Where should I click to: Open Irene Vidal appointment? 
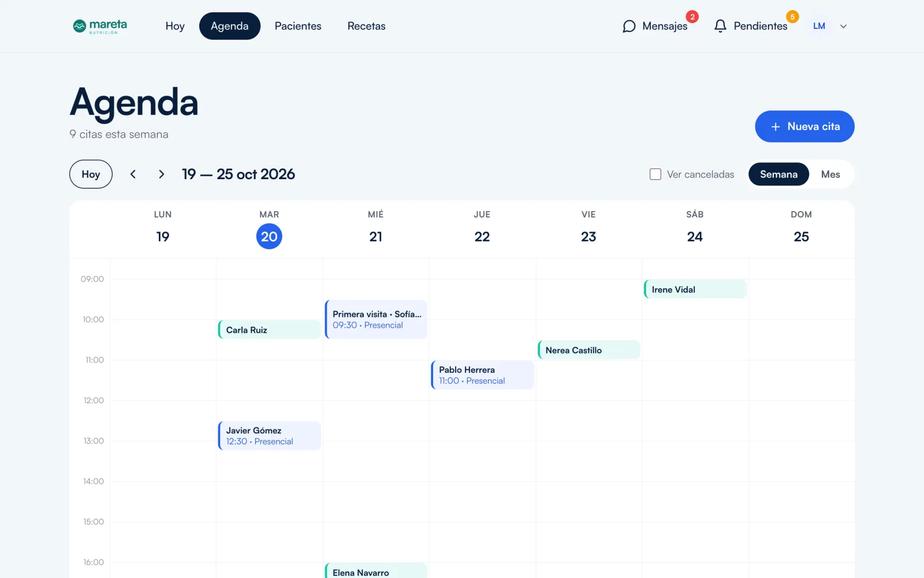click(x=695, y=289)
